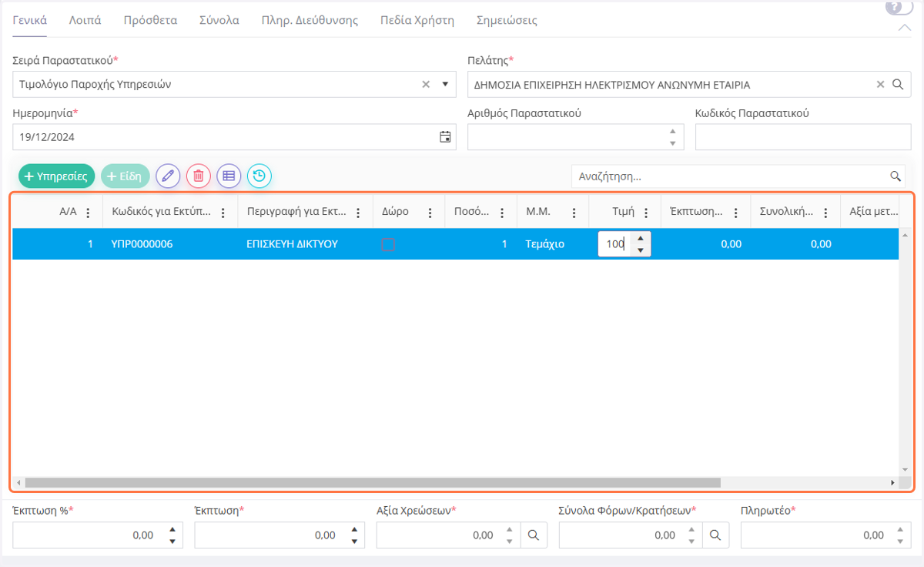Click the grid scroll right arrow
Screen dimensions: 924x567
[x=892, y=482]
